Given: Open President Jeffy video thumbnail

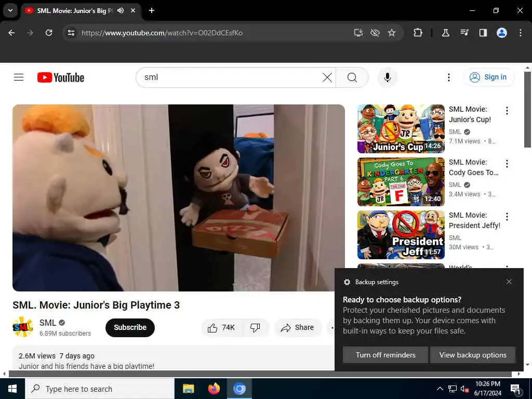Looking at the screenshot, I should pyautogui.click(x=401, y=235).
